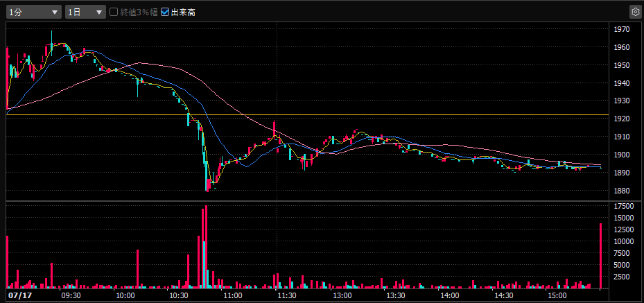Click the 13:30 time axis label
644x303 pixels.
397,295
